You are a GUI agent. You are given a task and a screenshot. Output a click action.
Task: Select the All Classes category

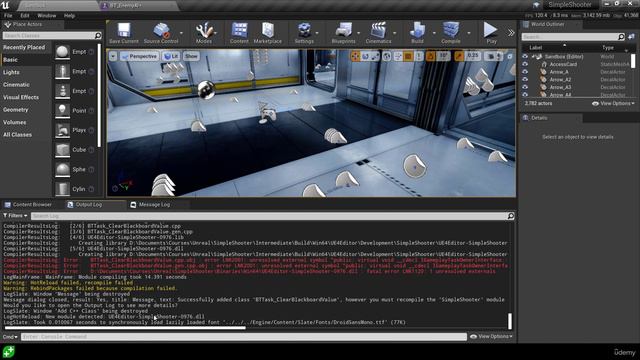[x=18, y=135]
